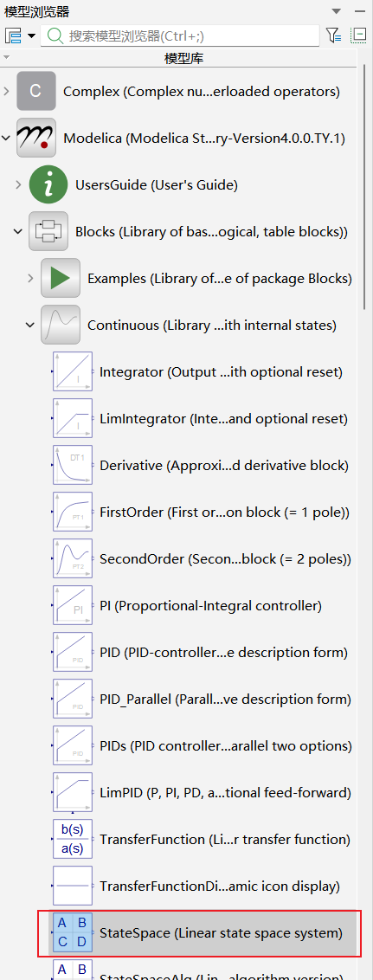Open the filter options icon beside search
This screenshot has width=373, height=980.
point(333,35)
